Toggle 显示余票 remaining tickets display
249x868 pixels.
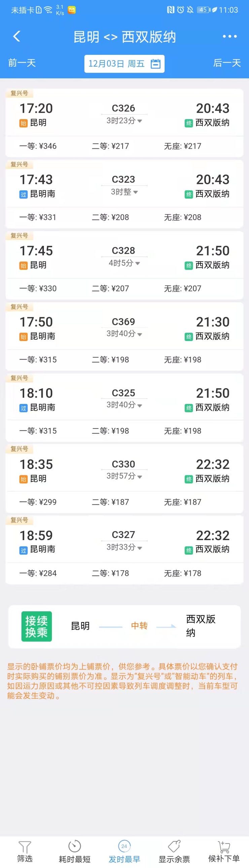click(174, 846)
